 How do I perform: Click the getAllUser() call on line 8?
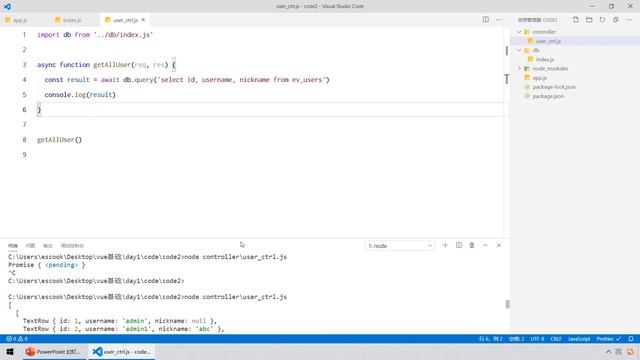(x=60, y=140)
